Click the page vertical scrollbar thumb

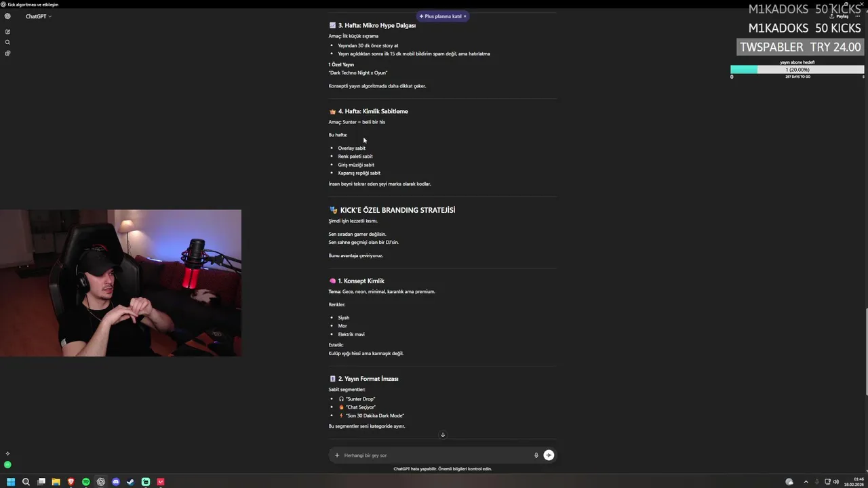tap(865, 352)
